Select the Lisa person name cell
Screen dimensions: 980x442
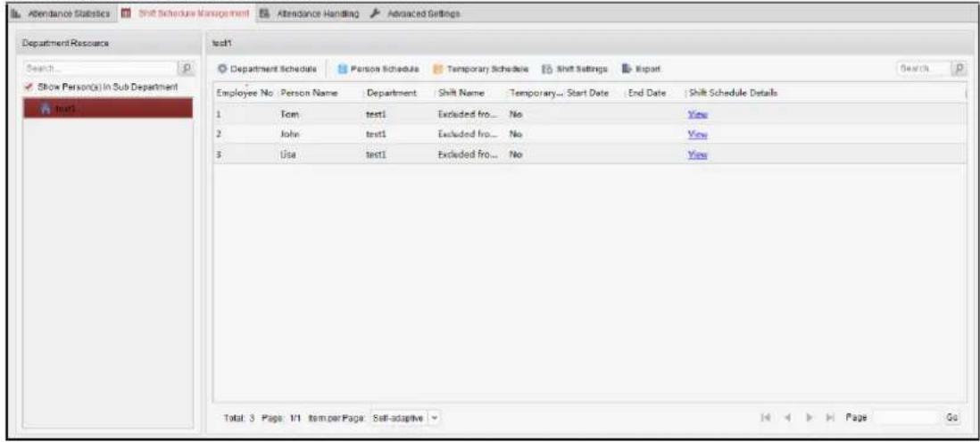click(x=287, y=154)
